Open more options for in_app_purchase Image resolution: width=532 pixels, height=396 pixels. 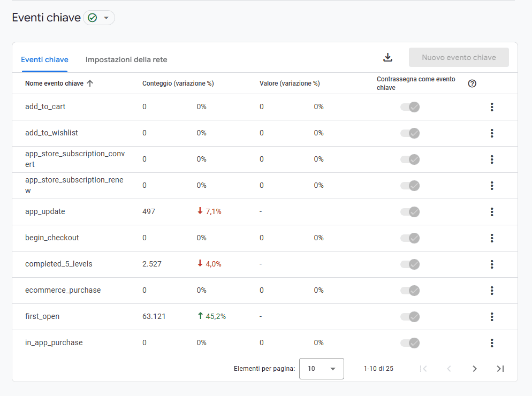pyautogui.click(x=492, y=342)
